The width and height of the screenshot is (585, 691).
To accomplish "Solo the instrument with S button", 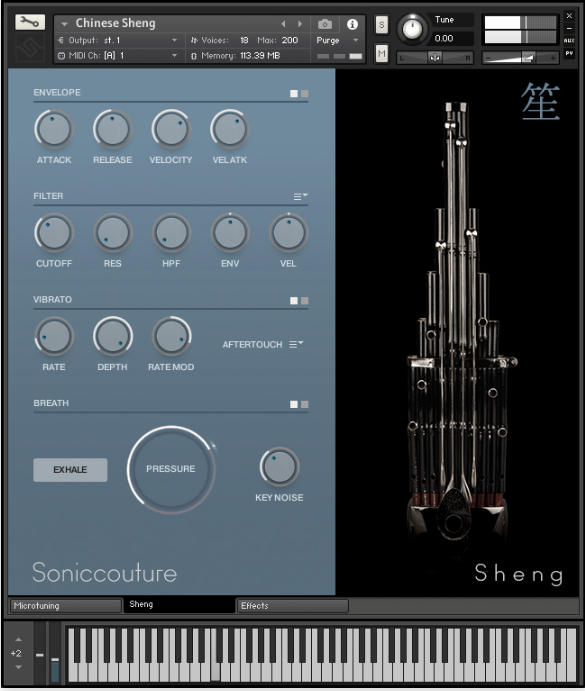I will click(x=382, y=25).
